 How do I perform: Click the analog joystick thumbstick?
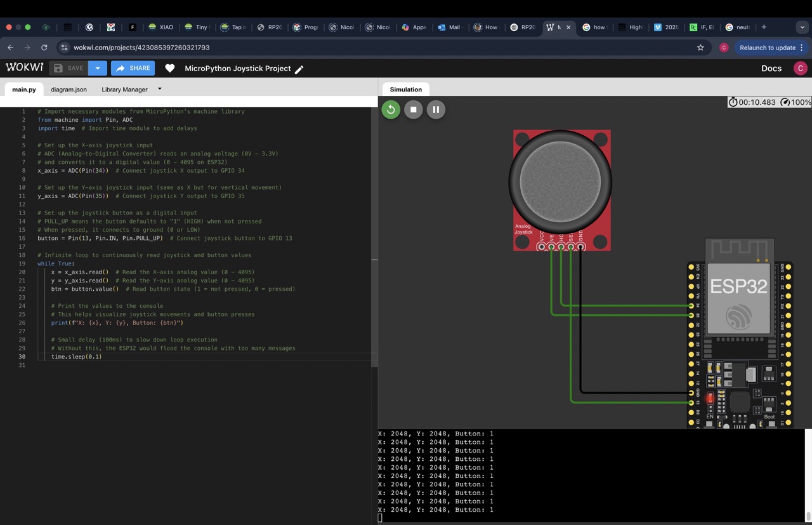pyautogui.click(x=560, y=182)
